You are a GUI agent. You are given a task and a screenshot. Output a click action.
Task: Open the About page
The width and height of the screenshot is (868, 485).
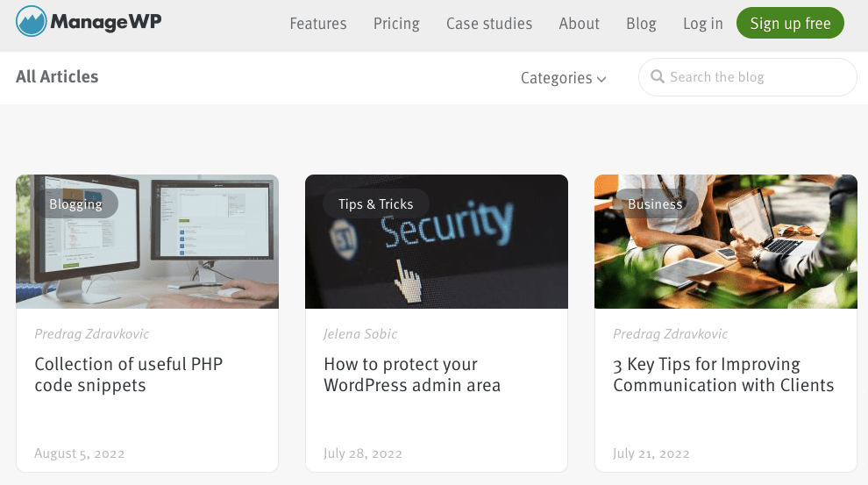(580, 24)
